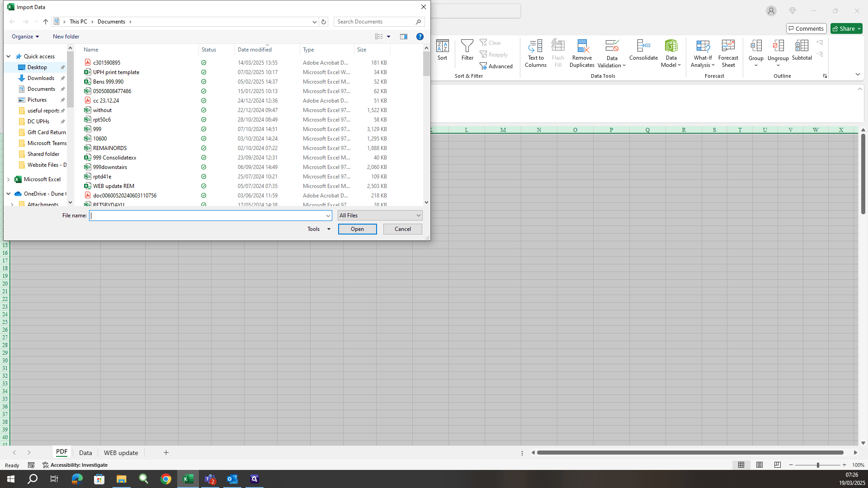Open the view options dropdown arrow

[388, 37]
